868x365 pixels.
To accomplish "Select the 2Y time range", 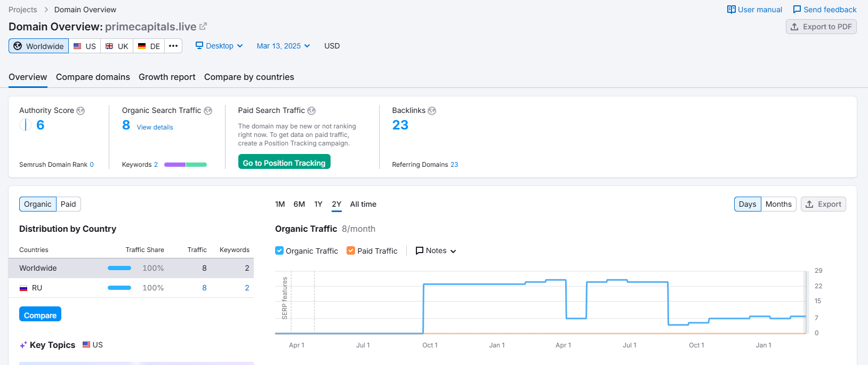I will 336,204.
